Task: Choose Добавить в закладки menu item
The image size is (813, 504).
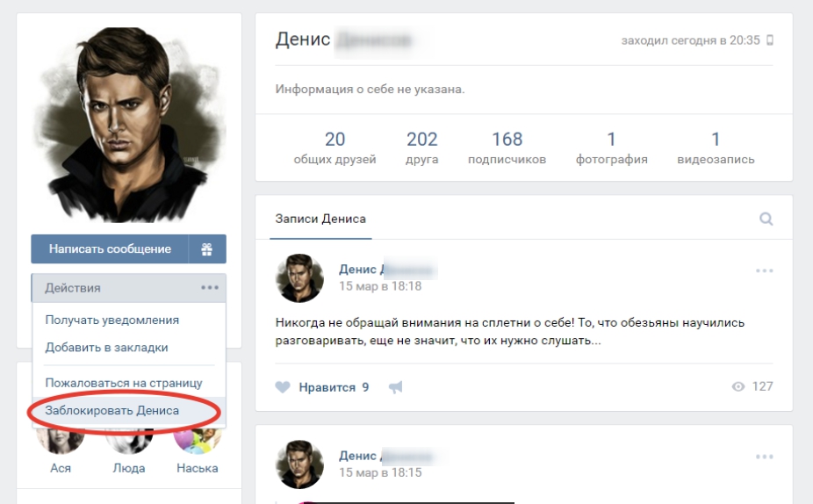Action: point(106,348)
